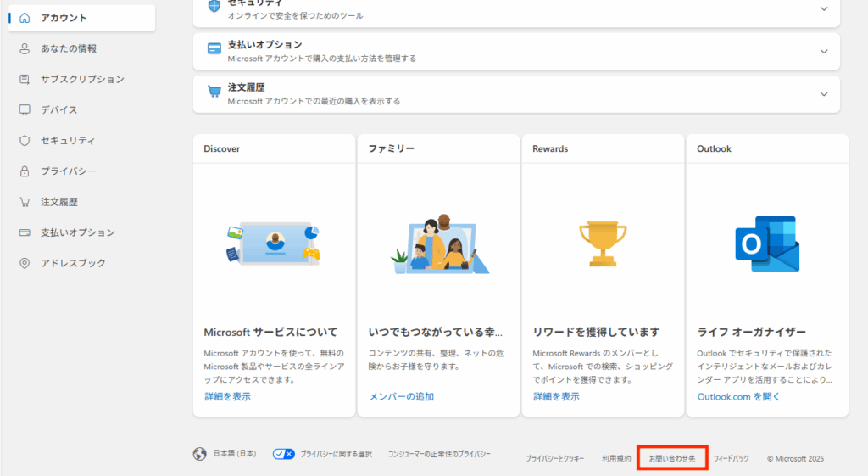
Task: Click the サブスクリプション sidebar icon
Action: (25, 79)
